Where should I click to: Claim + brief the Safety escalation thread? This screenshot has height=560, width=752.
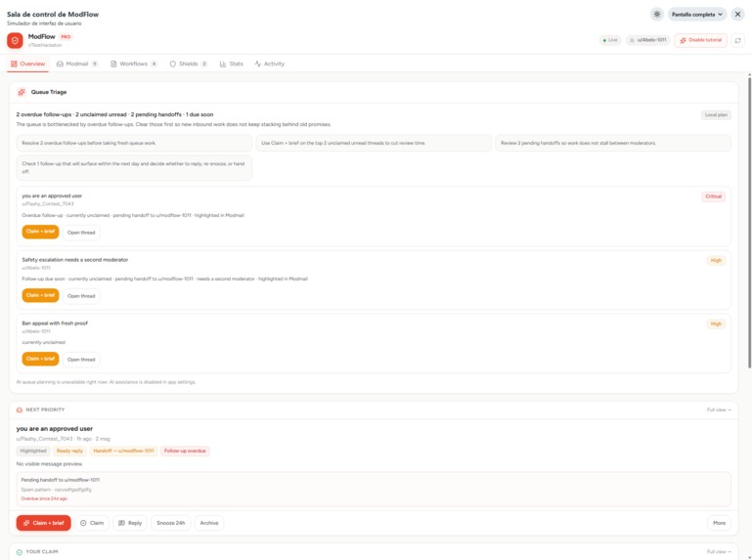click(x=40, y=295)
